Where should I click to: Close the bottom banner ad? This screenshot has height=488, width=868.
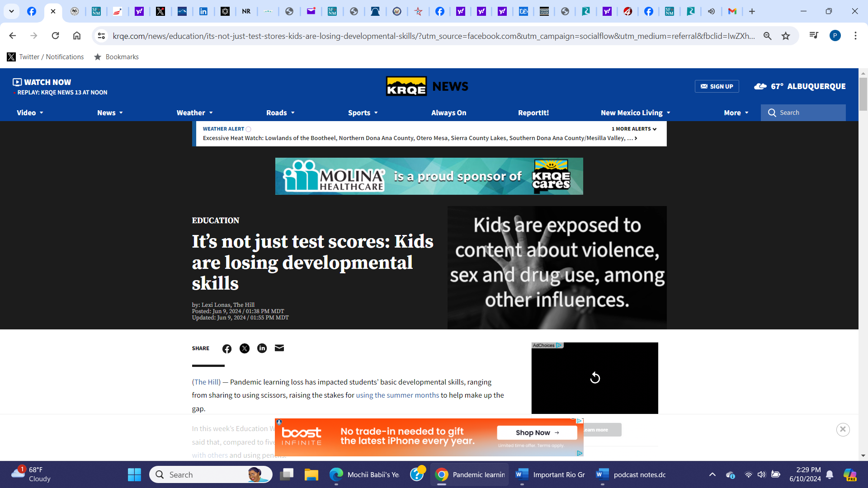[843, 430]
